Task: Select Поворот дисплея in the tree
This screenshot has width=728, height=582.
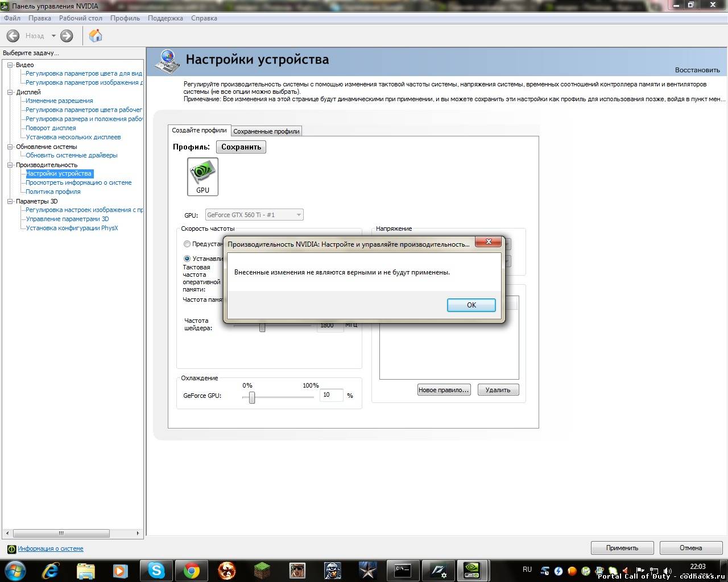Action: pyautogui.click(x=51, y=128)
